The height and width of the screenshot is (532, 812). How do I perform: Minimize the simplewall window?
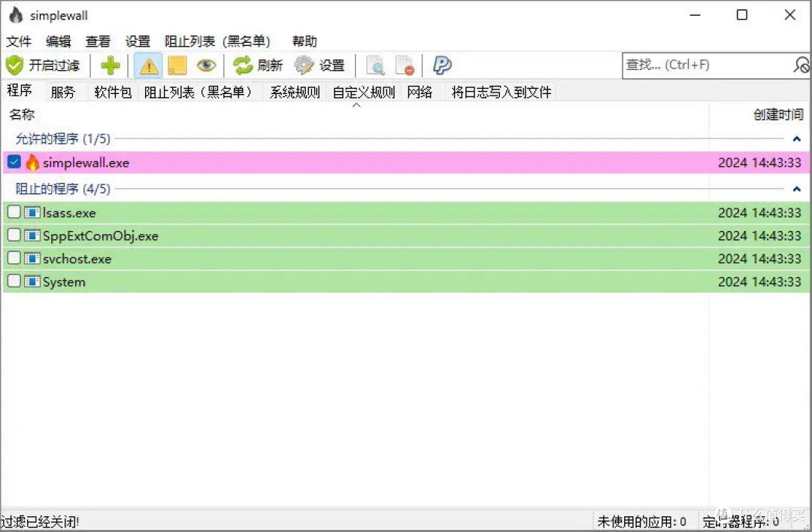(x=695, y=15)
